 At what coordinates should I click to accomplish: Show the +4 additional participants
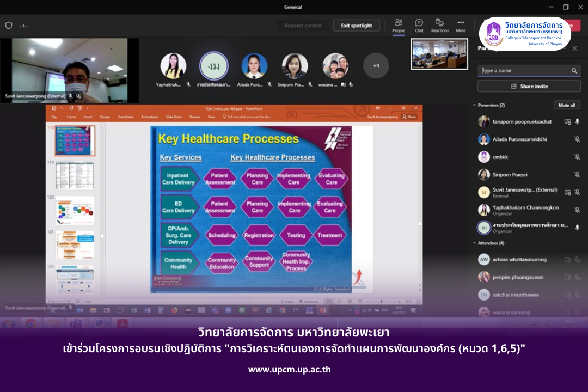point(376,66)
